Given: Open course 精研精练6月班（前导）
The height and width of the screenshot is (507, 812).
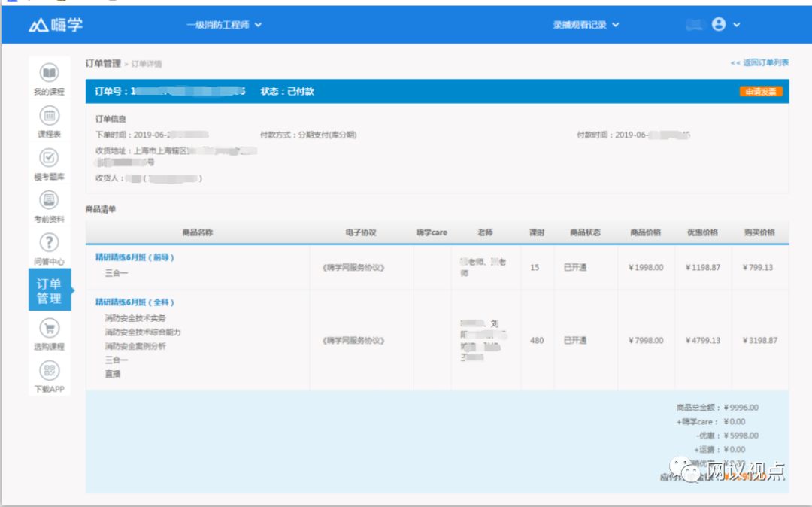Looking at the screenshot, I should tap(135, 257).
